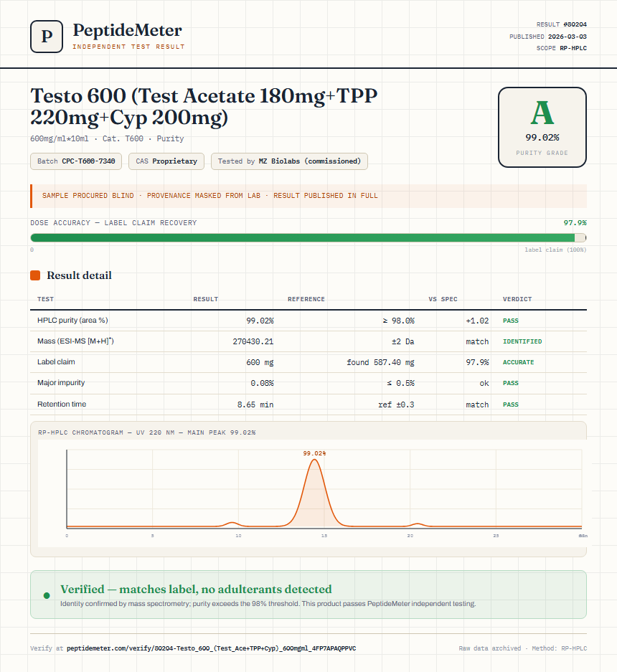Select the 600 mg label claim result
Screen dimensions: 617x672
point(260,362)
